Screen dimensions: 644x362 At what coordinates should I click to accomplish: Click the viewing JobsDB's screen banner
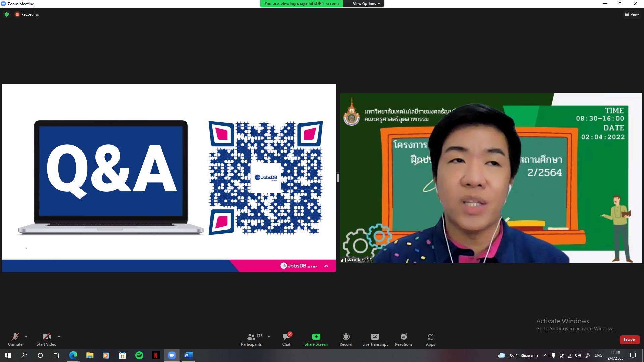coord(302,4)
